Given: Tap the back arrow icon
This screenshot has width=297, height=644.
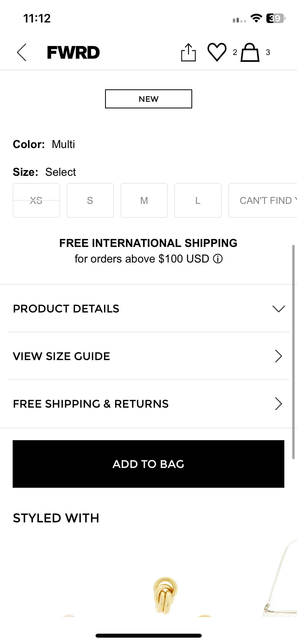Looking at the screenshot, I should pyautogui.click(x=22, y=52).
